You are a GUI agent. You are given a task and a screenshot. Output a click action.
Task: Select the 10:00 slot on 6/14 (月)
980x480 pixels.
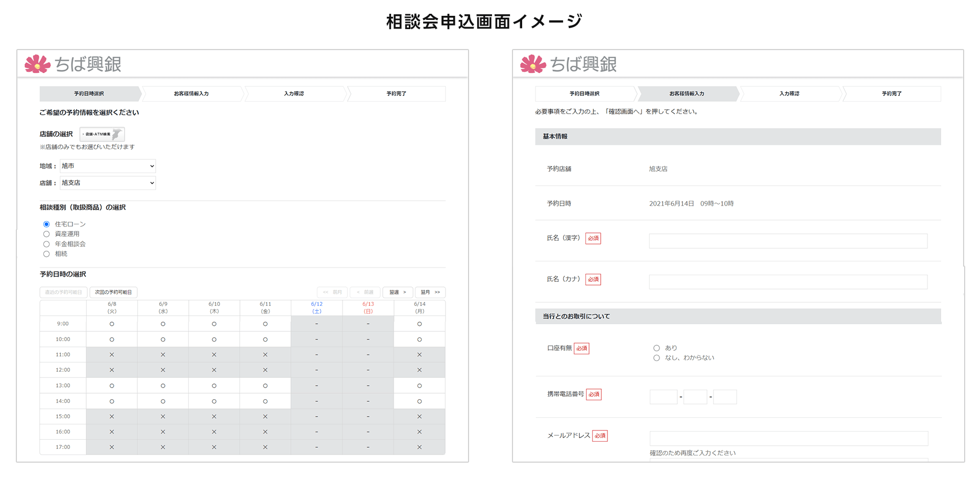pyautogui.click(x=420, y=340)
